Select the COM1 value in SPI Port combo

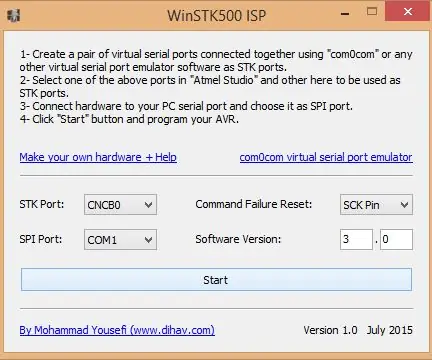[x=102, y=240]
